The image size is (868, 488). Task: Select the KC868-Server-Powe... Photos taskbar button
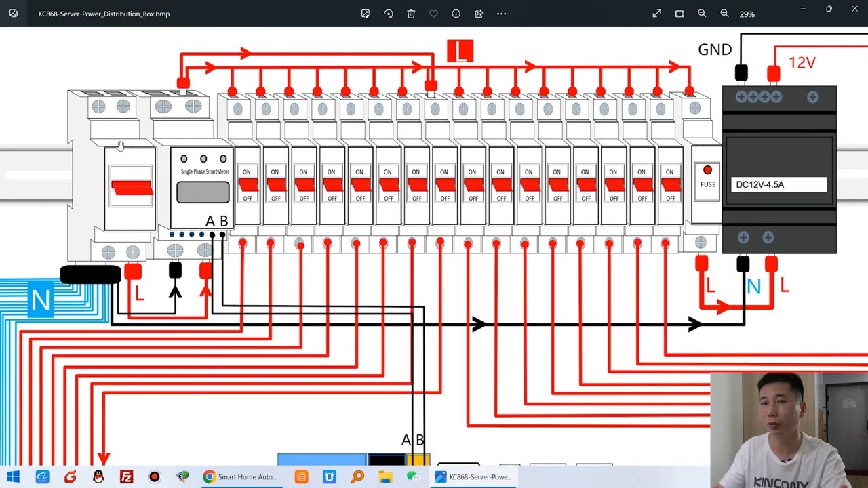(473, 476)
